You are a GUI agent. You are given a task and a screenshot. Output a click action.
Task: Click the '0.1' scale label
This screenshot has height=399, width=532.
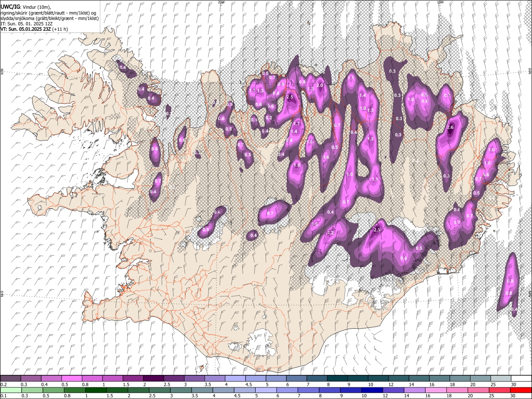click(3, 396)
